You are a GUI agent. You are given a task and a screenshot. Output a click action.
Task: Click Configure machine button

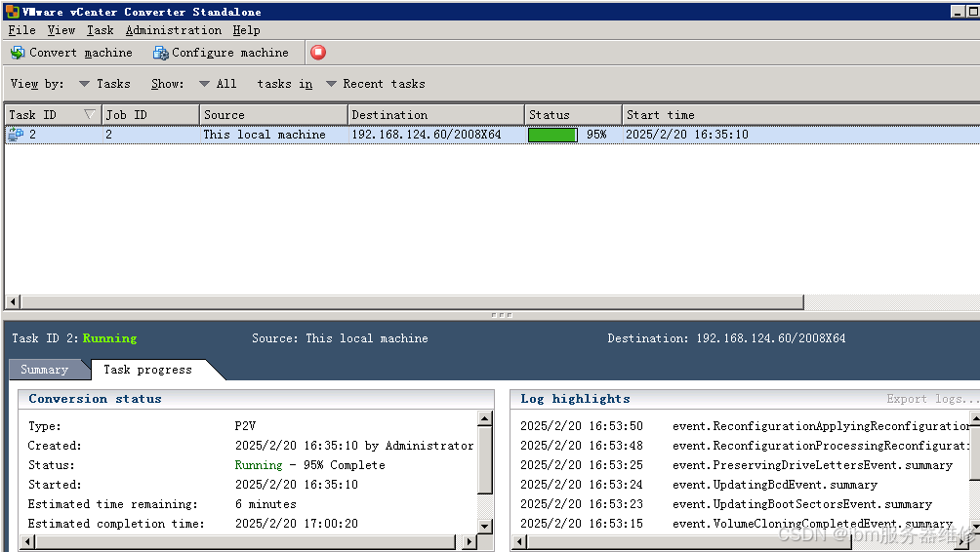(222, 53)
